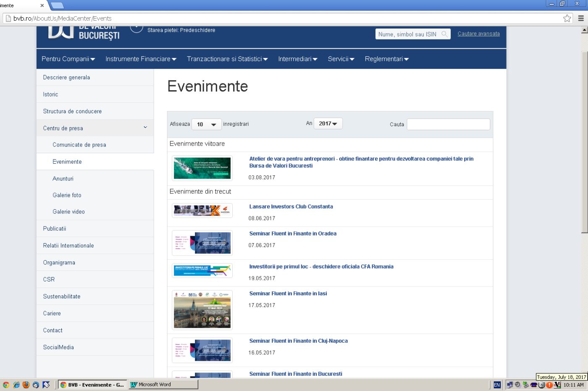Open Lansare Investors Club Constanta event
588x391 pixels.
point(291,206)
